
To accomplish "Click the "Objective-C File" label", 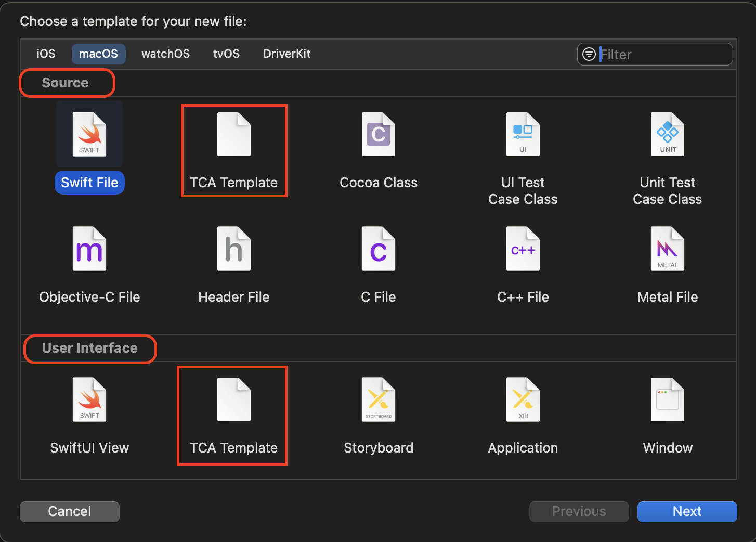I will pos(89,297).
